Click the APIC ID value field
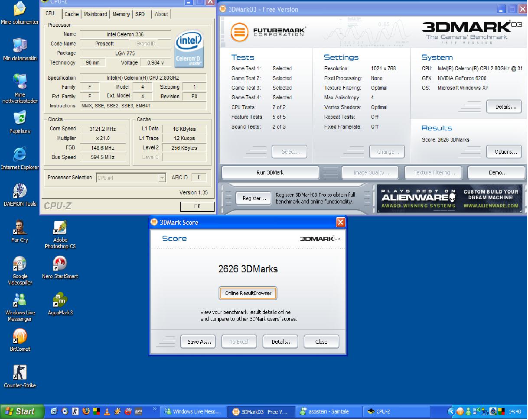 click(199, 178)
